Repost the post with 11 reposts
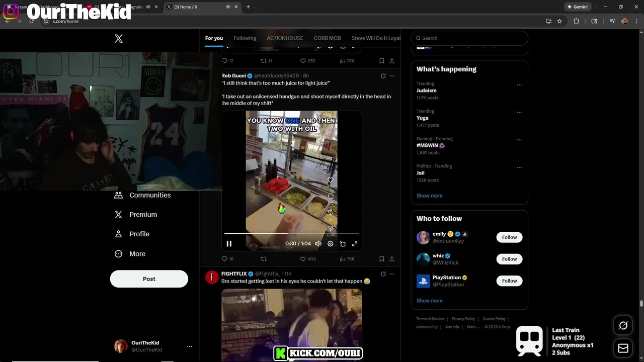 pyautogui.click(x=266, y=61)
